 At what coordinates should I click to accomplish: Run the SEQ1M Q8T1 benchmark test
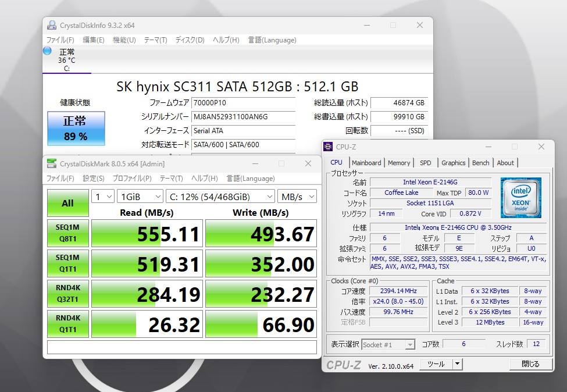(x=67, y=233)
